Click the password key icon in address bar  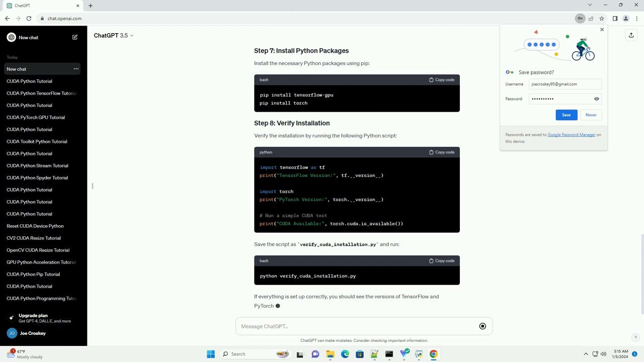580,19
